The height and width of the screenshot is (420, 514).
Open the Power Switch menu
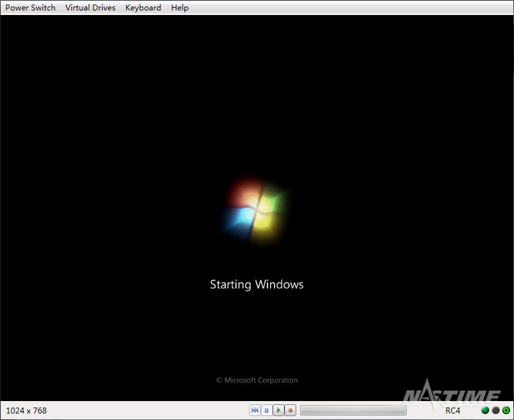[30, 8]
